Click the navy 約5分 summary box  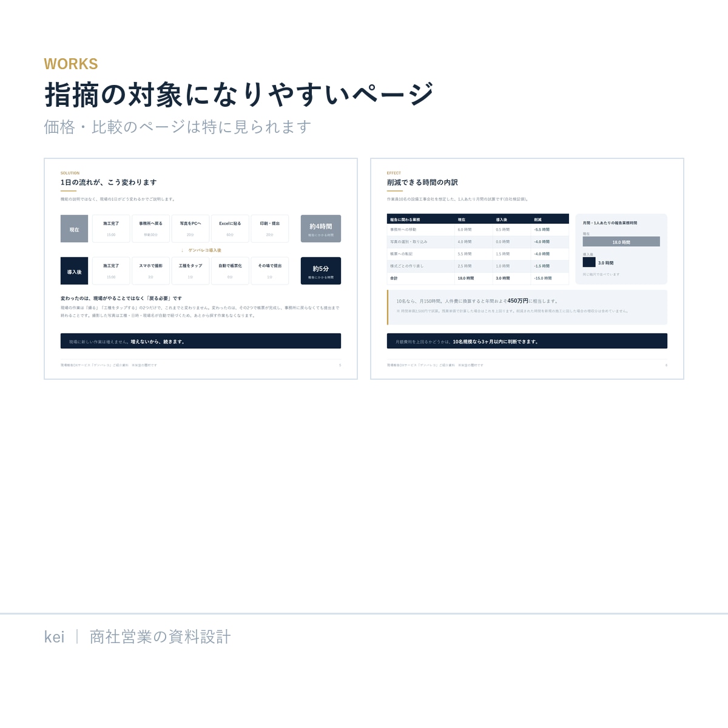click(x=321, y=271)
